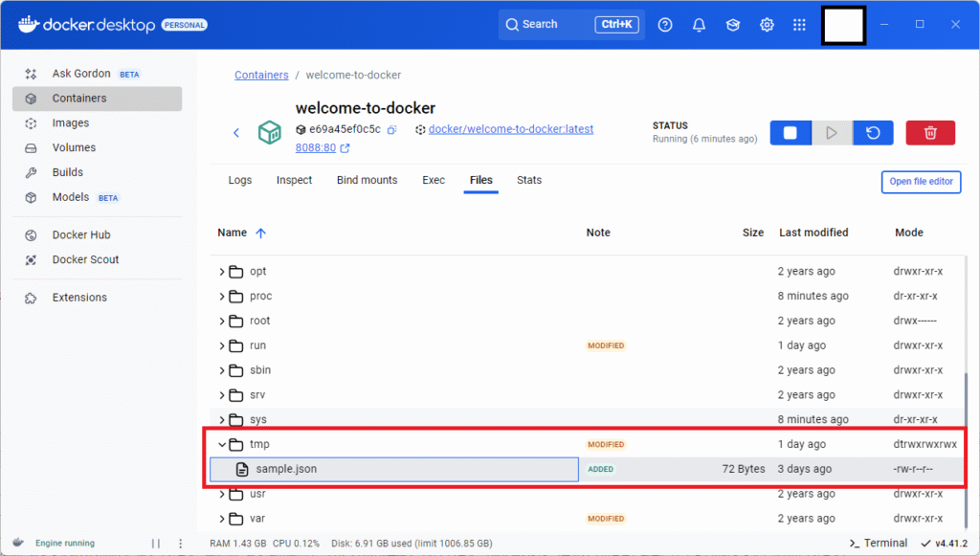Viewport: 980px width, 556px height.
Task: Stop the welcome-to-docker container
Action: [x=790, y=132]
